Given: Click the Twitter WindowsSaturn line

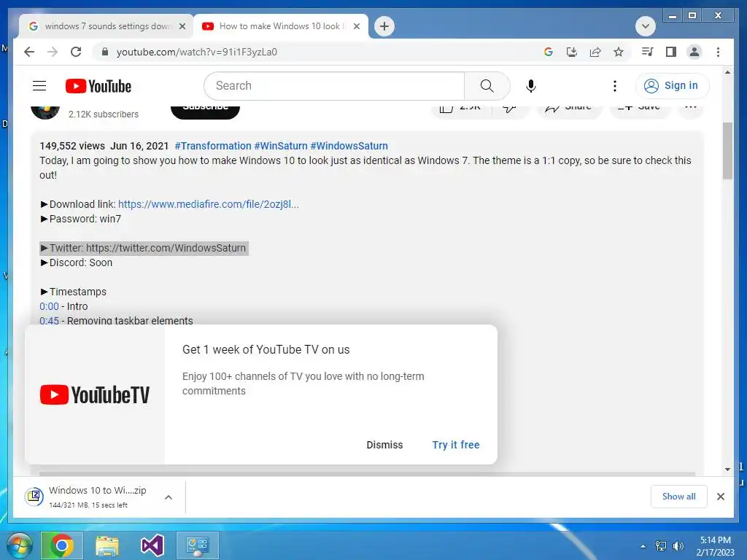Looking at the screenshot, I should (144, 248).
